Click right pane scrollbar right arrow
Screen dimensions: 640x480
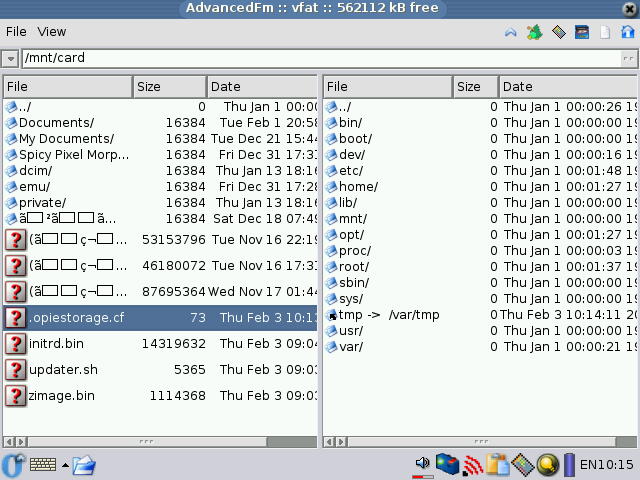[342, 442]
